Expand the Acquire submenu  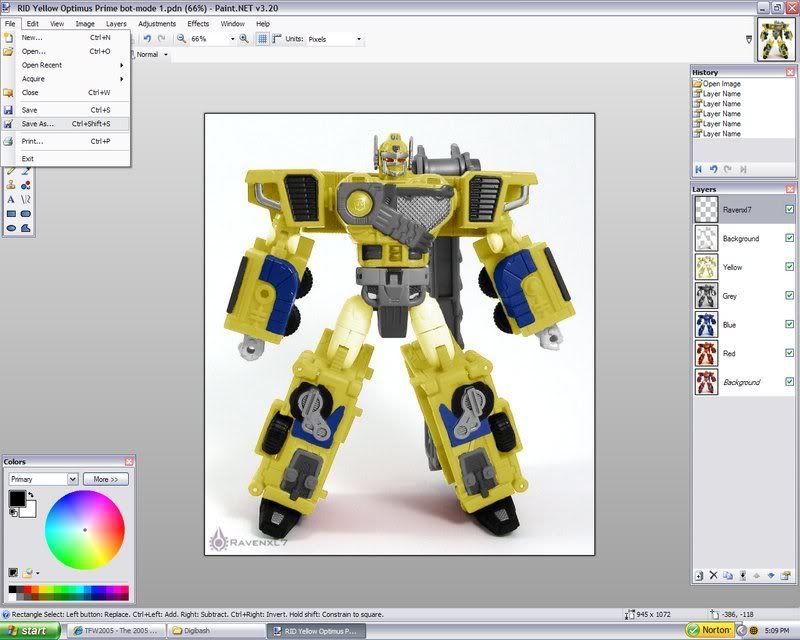[x=66, y=79]
